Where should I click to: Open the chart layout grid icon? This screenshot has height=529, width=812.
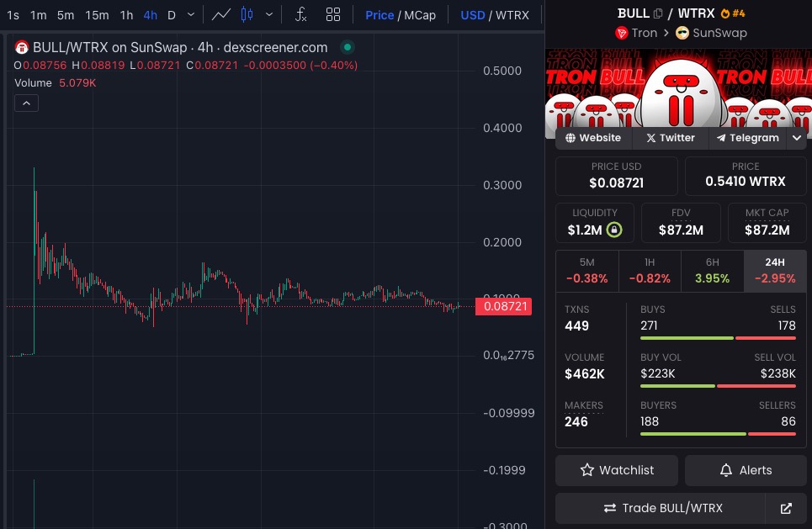(x=333, y=15)
